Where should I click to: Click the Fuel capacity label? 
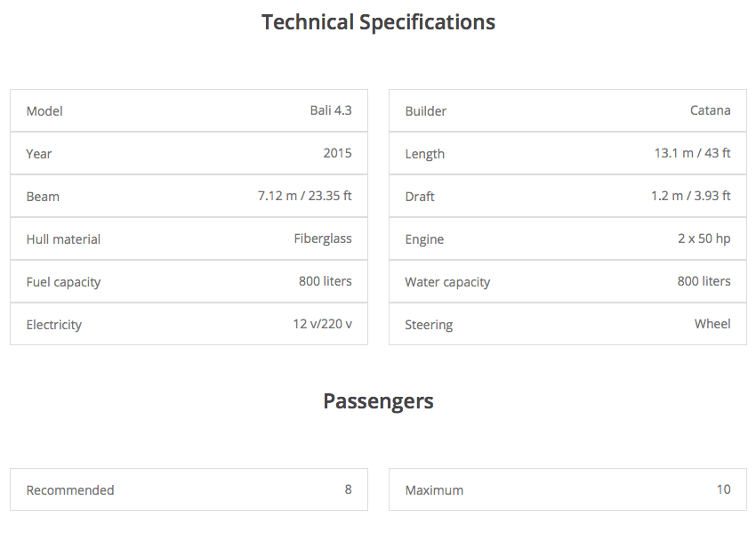(63, 282)
